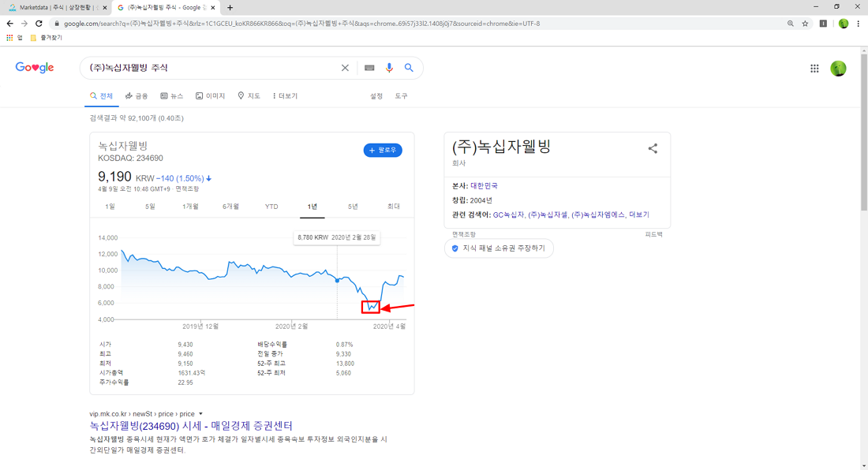Click the 시가총액 value 1631.43억
The width and height of the screenshot is (868, 470).
pyautogui.click(x=192, y=373)
